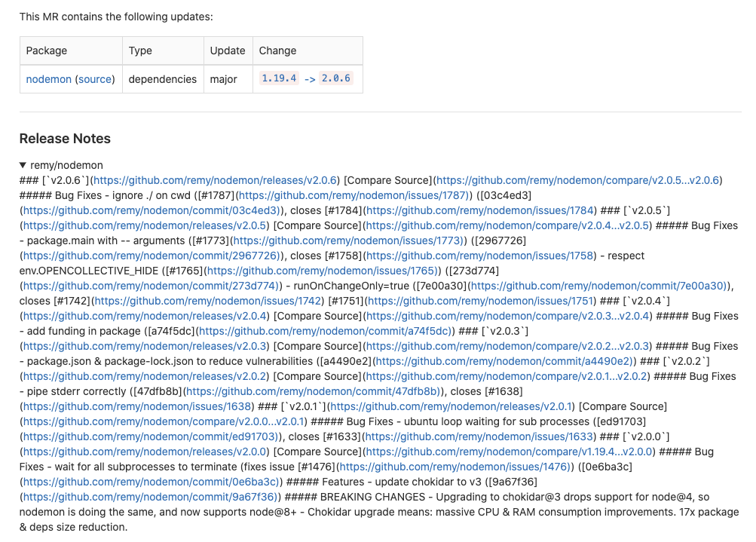
Task: Open the issues/1638 link
Action: coord(137,406)
